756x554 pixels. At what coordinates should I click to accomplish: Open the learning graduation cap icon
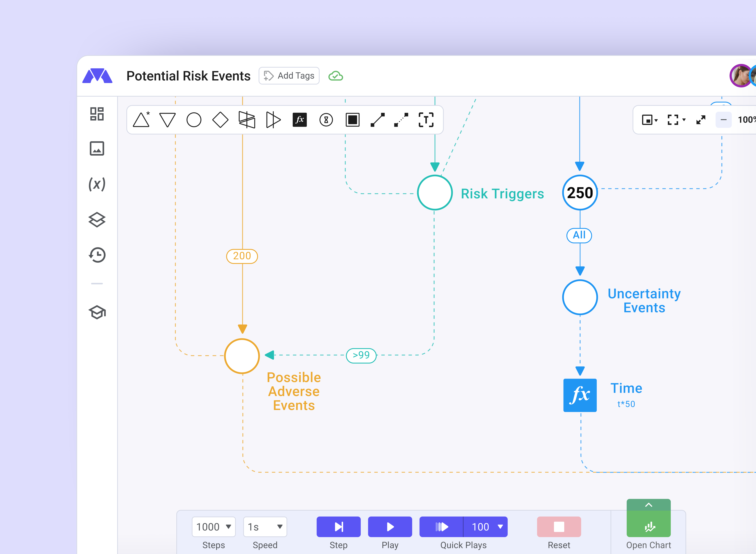pos(97,312)
